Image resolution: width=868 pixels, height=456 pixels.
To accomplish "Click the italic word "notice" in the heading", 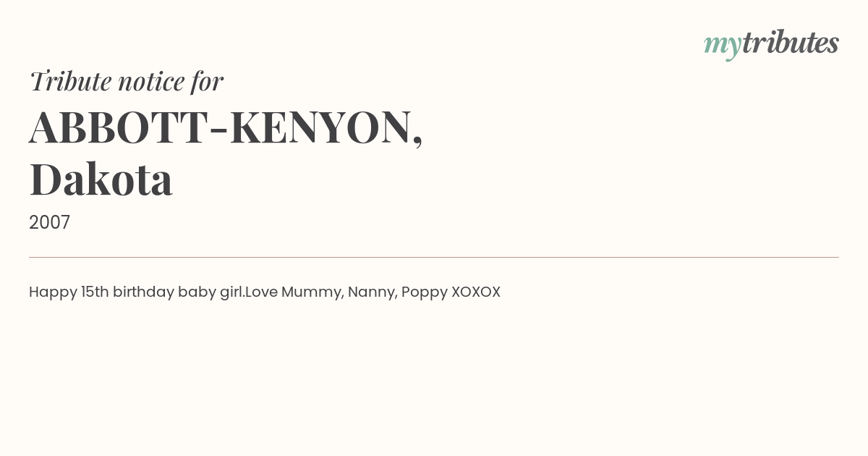I will coord(151,82).
